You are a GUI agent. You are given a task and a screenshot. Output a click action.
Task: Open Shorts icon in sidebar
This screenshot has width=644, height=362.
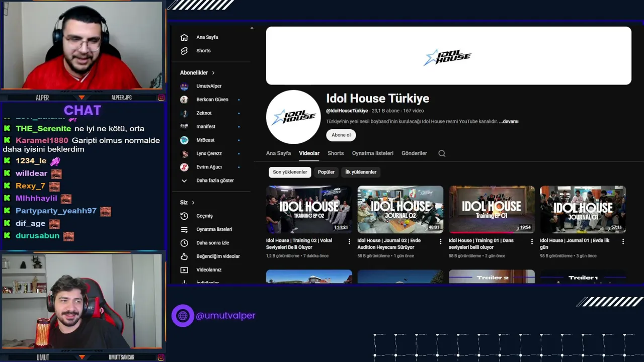184,51
